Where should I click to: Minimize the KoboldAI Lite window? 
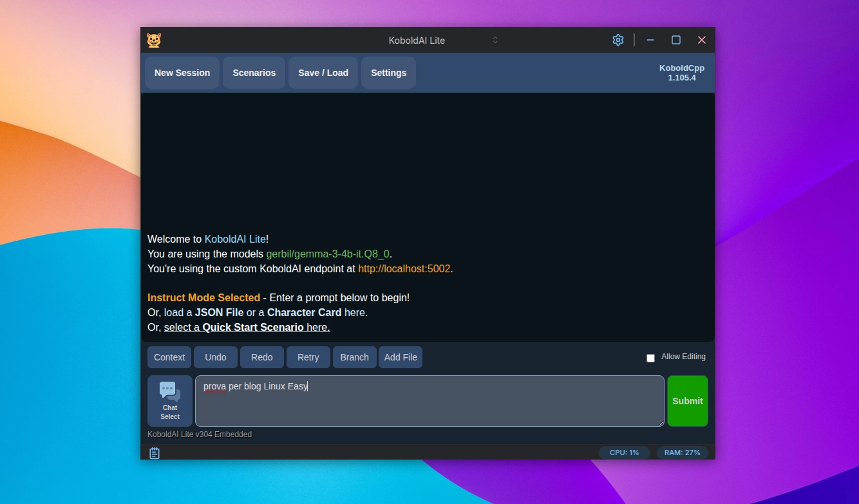point(650,40)
